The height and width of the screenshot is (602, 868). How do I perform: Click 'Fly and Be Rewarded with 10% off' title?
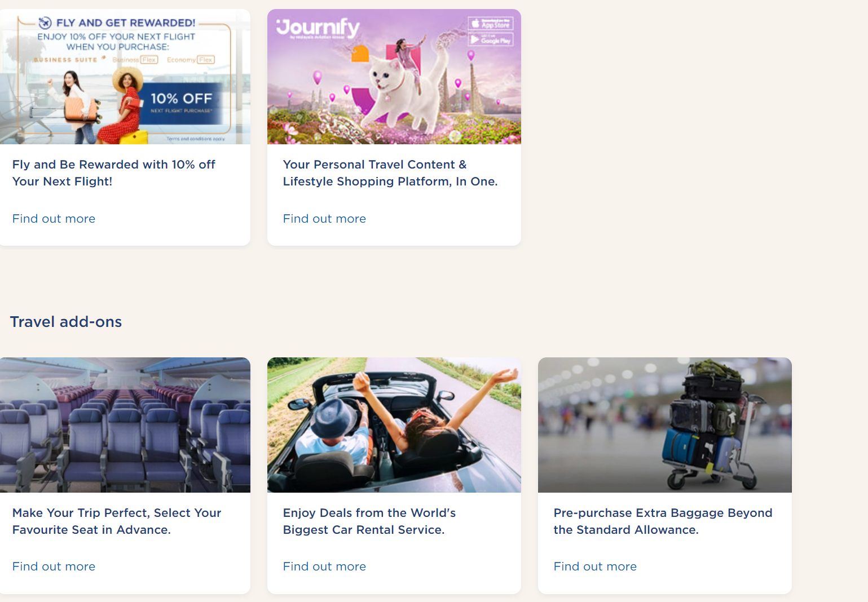point(114,173)
